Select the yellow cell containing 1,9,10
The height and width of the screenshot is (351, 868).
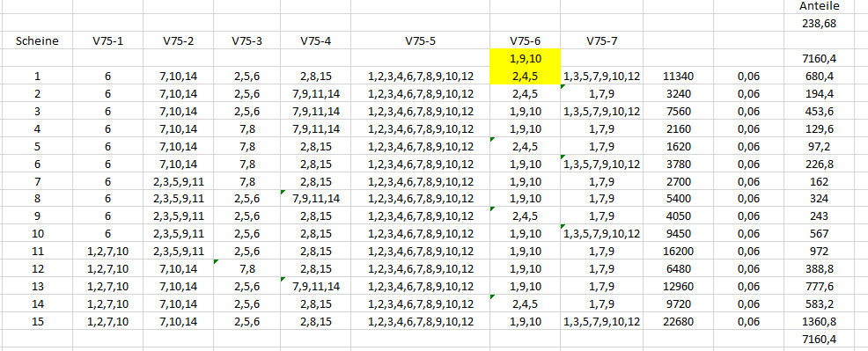pyautogui.click(x=526, y=58)
